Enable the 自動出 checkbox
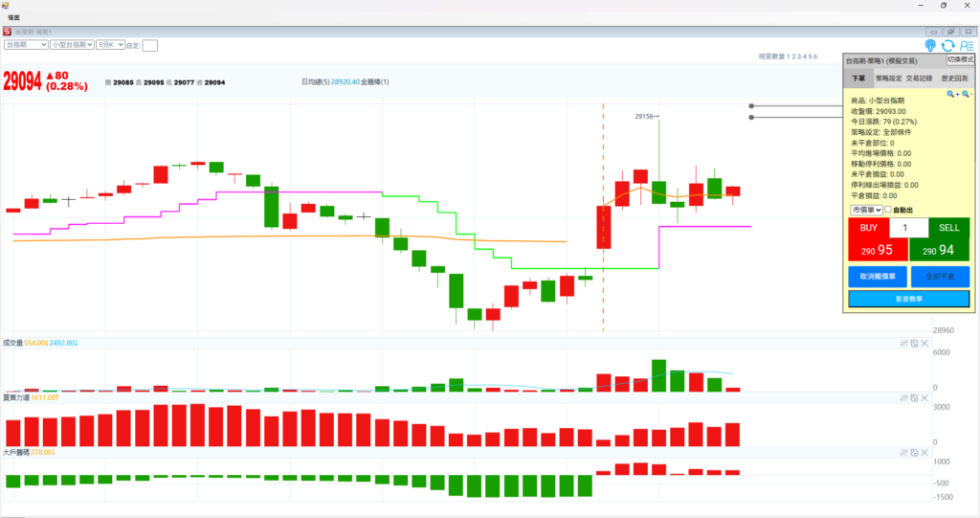 (x=887, y=209)
